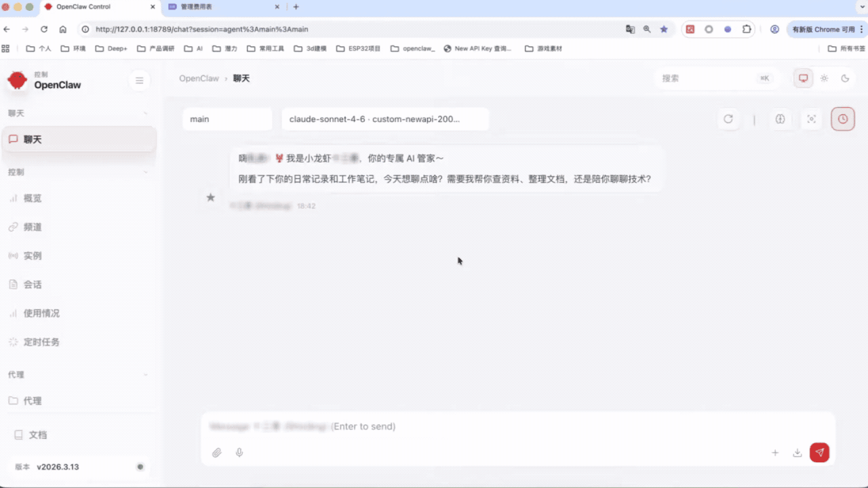Open 概览 in the sidebar
The width and height of the screenshot is (868, 488).
point(33,199)
